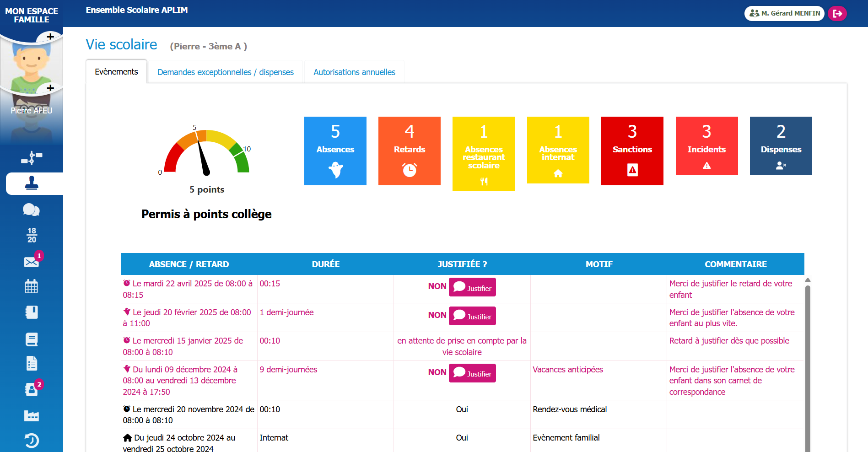
Task: Open M. Gérard MENFIN account button
Action: (x=784, y=13)
